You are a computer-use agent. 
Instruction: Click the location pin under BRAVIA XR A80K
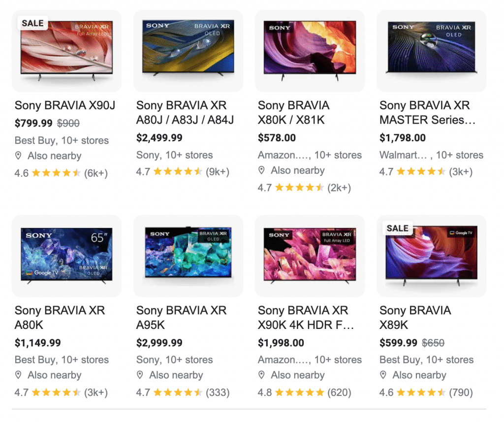click(18, 375)
